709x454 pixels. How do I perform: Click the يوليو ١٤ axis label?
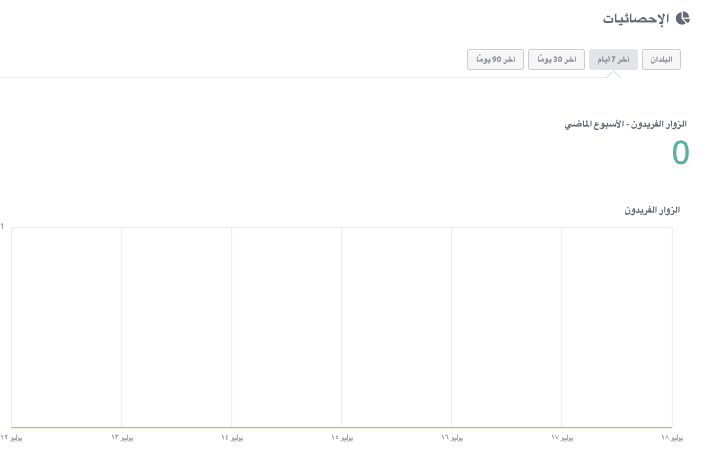232,438
